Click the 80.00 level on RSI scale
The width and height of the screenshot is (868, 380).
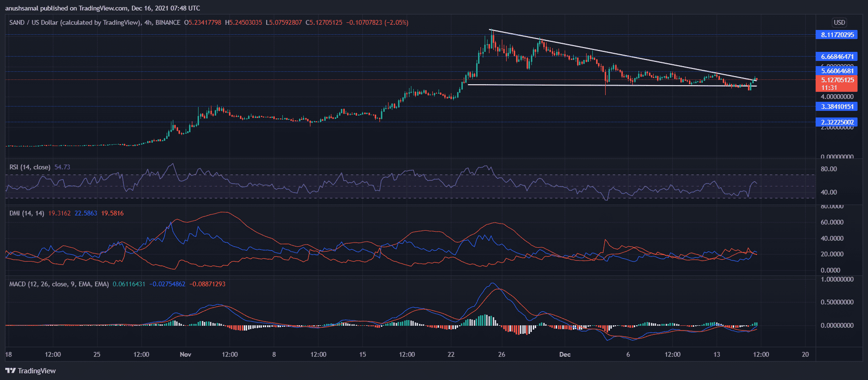point(829,169)
